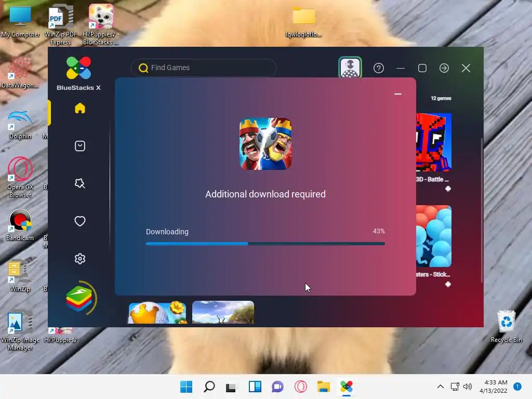The image size is (532, 399).
Task: Open the user profile avatar
Action: 350,67
